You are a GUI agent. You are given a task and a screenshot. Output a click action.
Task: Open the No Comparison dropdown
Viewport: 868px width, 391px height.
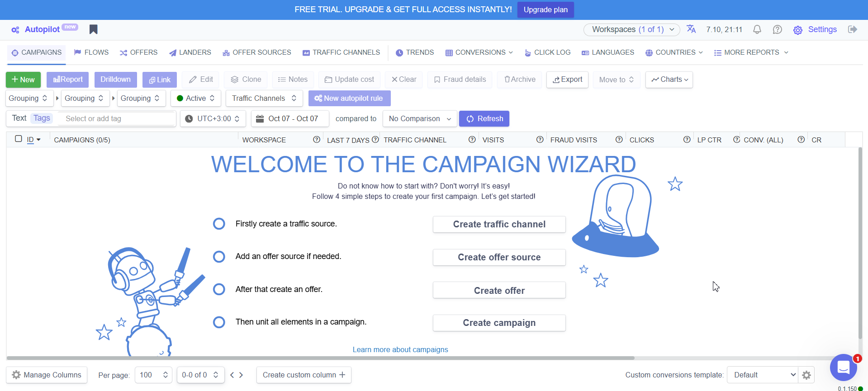(419, 118)
